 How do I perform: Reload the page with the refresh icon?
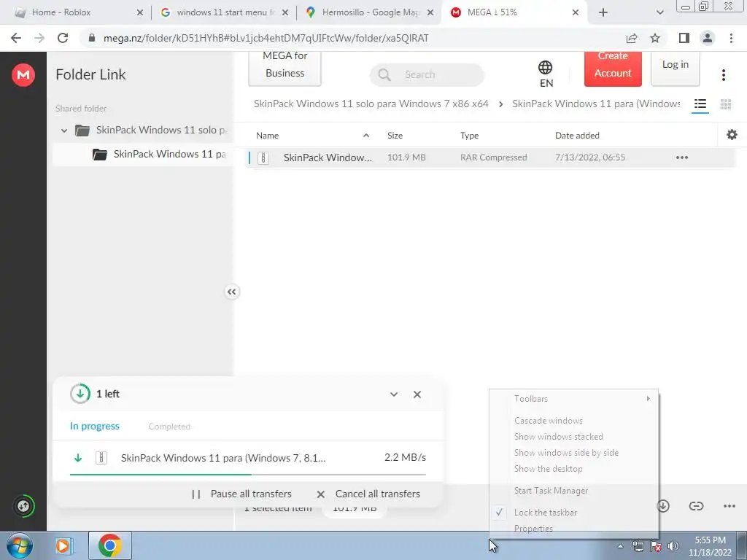coord(63,38)
